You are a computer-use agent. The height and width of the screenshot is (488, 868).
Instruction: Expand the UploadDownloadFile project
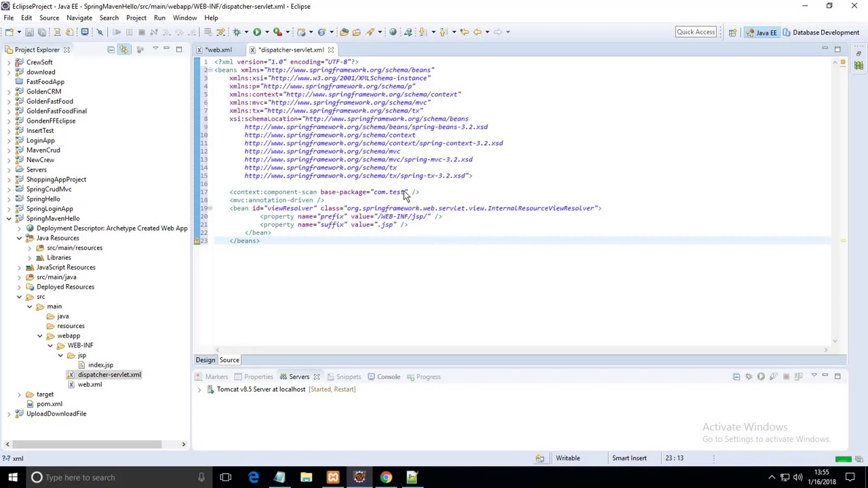click(x=9, y=413)
